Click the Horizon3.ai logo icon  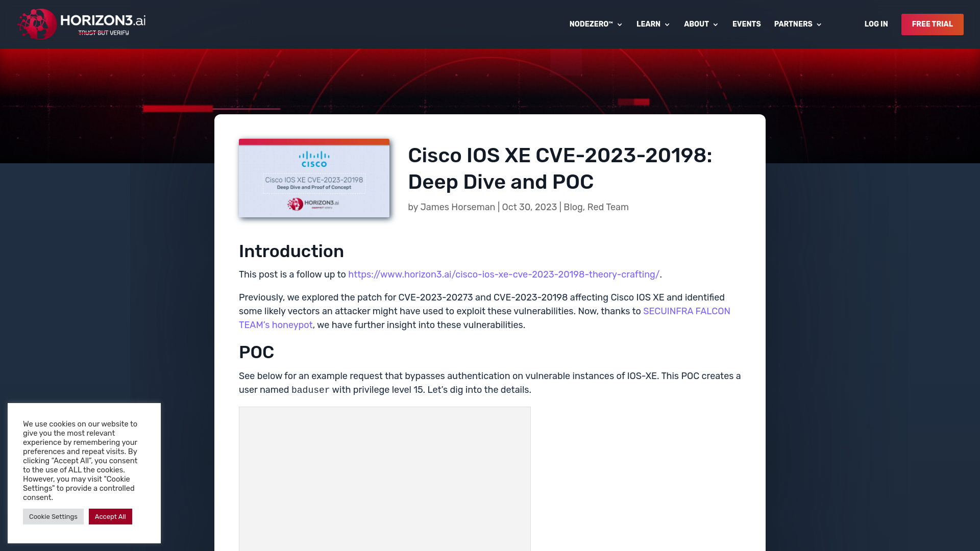tap(36, 24)
